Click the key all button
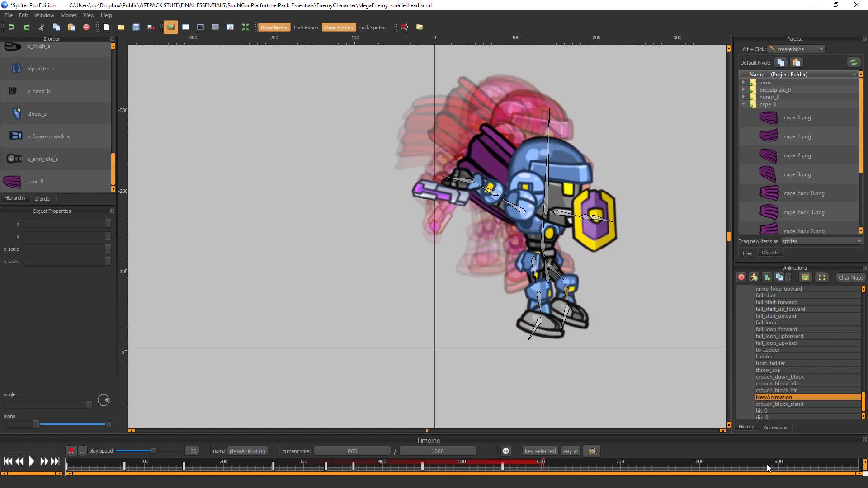868x488 pixels. (x=571, y=451)
